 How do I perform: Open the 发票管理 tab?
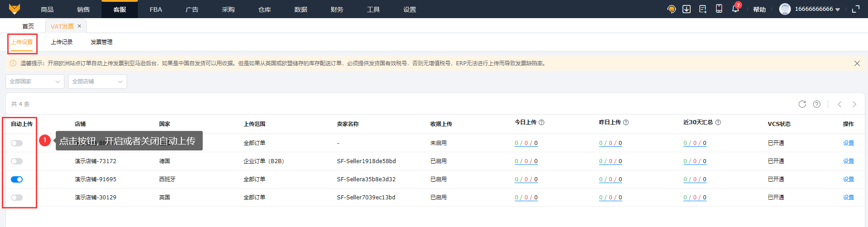[102, 42]
